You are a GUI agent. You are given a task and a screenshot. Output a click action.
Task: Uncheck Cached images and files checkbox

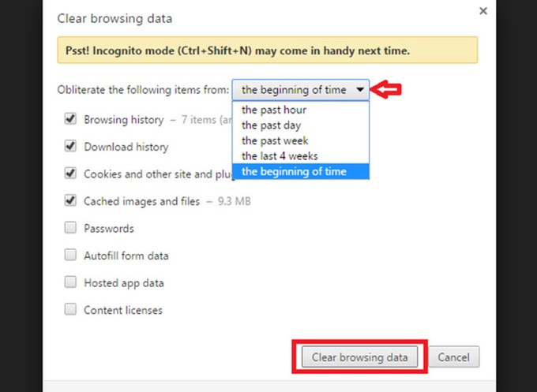(70, 200)
